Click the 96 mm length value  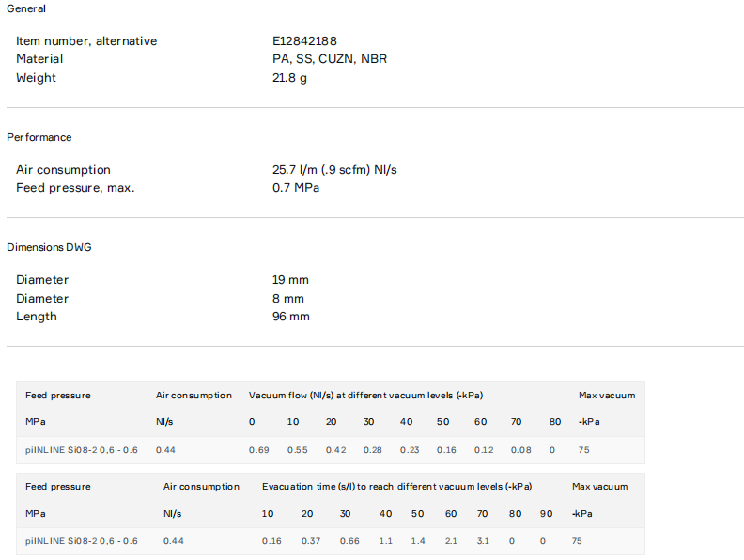click(290, 317)
